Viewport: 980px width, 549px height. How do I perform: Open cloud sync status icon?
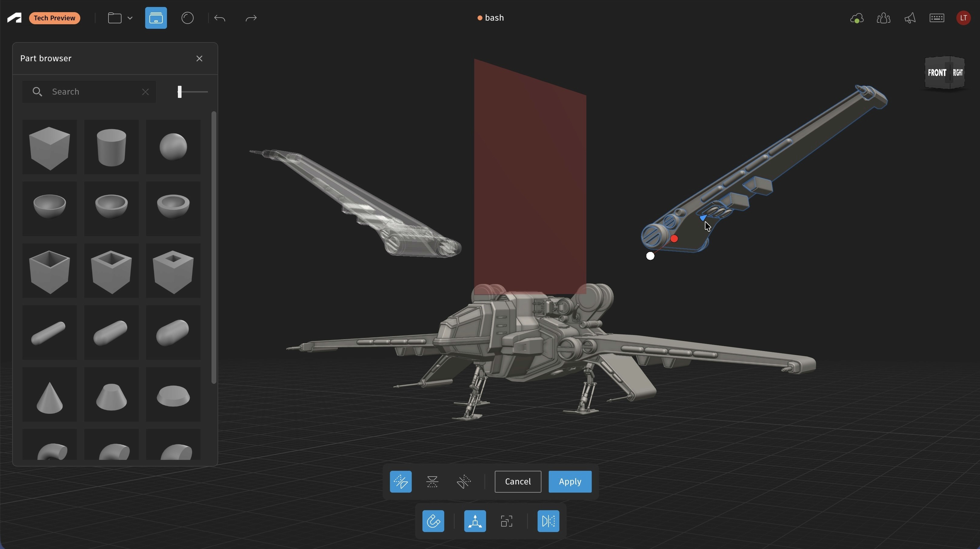click(x=857, y=18)
